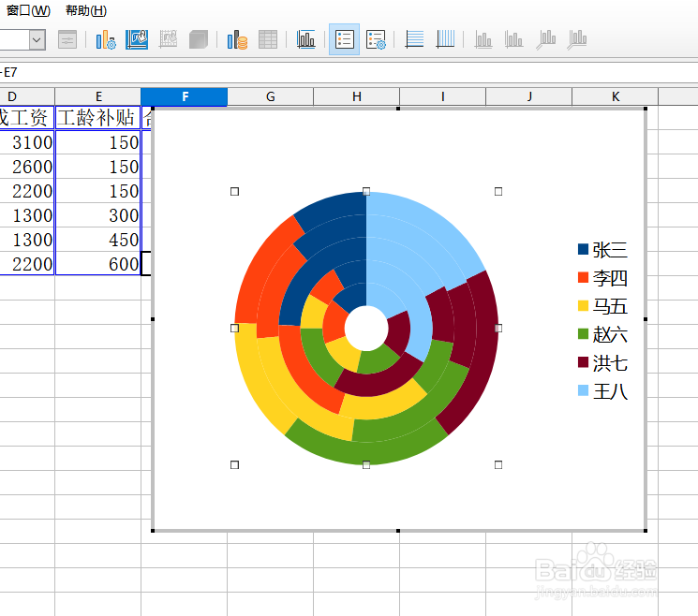Click the 工龄补贴 header cell

click(x=98, y=118)
